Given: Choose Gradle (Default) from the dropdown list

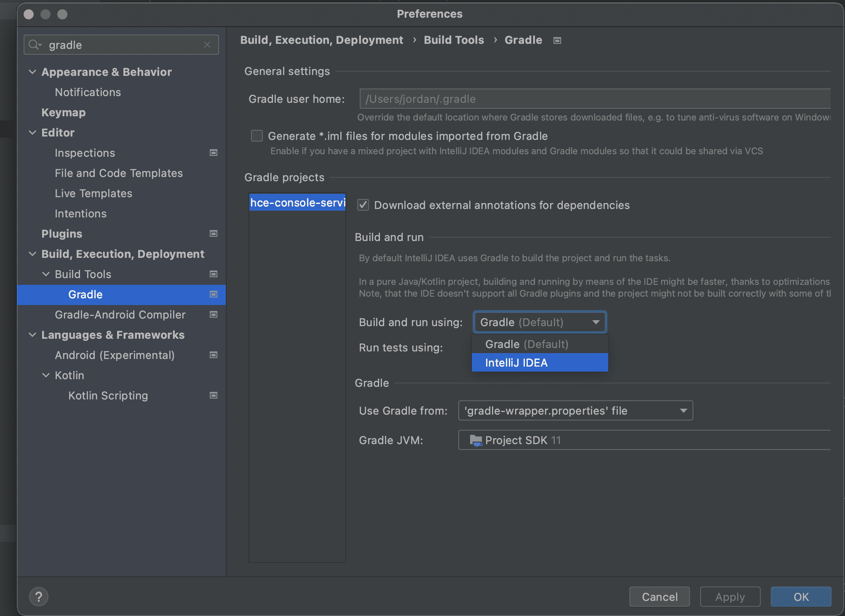Looking at the screenshot, I should [x=540, y=344].
